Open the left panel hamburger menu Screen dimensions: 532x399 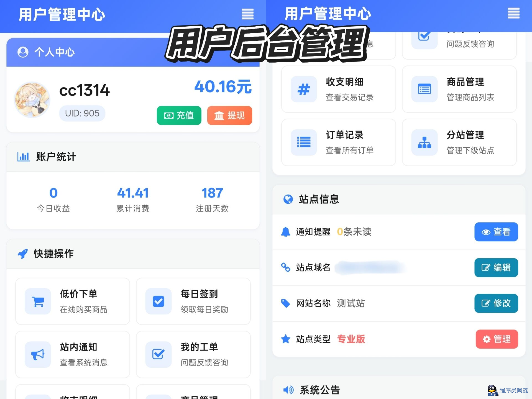tap(247, 14)
